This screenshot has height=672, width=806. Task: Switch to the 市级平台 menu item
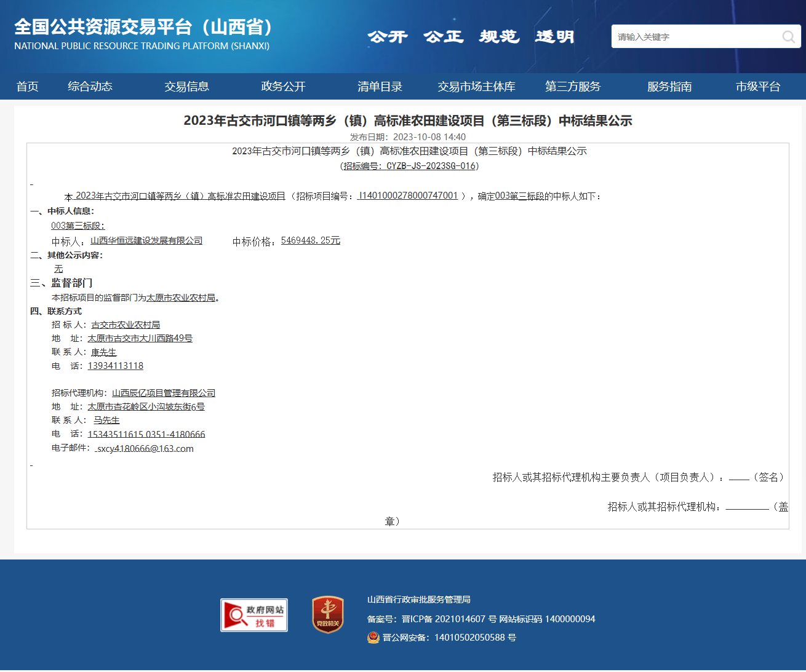pyautogui.click(x=757, y=87)
